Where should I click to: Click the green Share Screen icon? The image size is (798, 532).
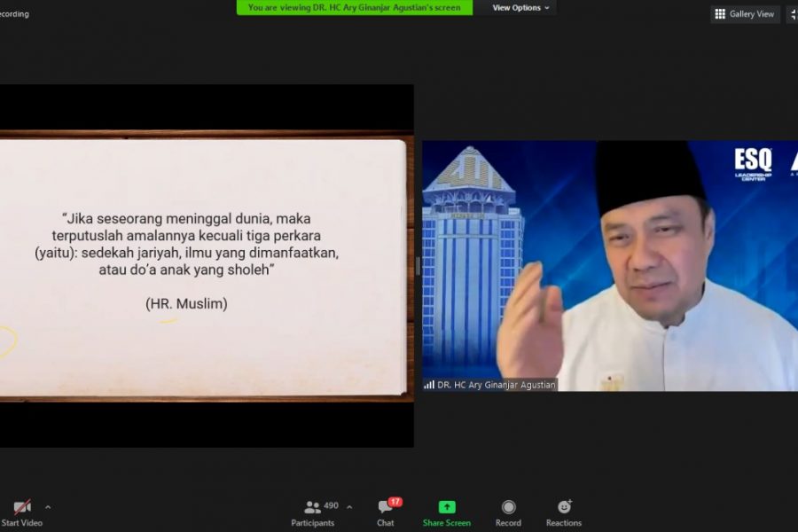click(447, 507)
